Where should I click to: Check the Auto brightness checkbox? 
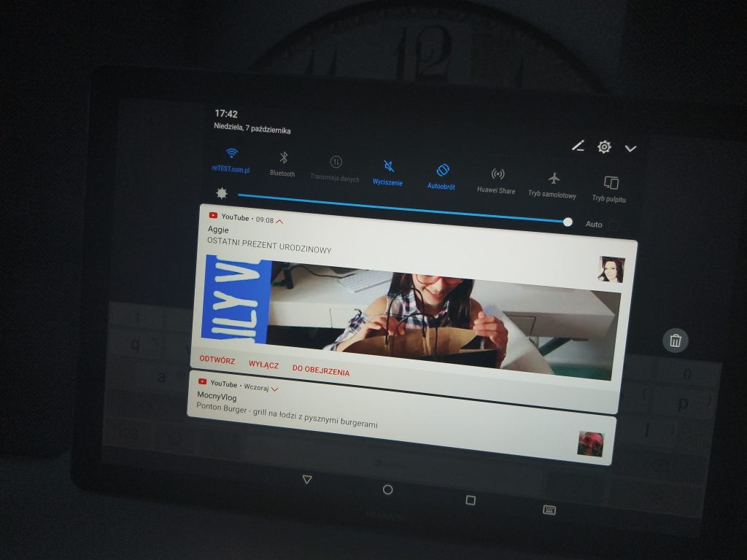click(614, 226)
